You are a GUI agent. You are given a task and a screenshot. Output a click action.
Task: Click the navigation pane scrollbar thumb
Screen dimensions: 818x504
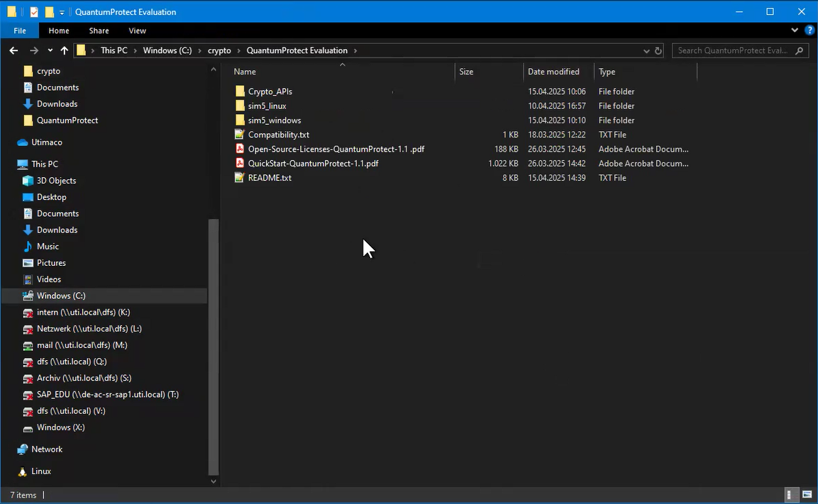[214, 347]
